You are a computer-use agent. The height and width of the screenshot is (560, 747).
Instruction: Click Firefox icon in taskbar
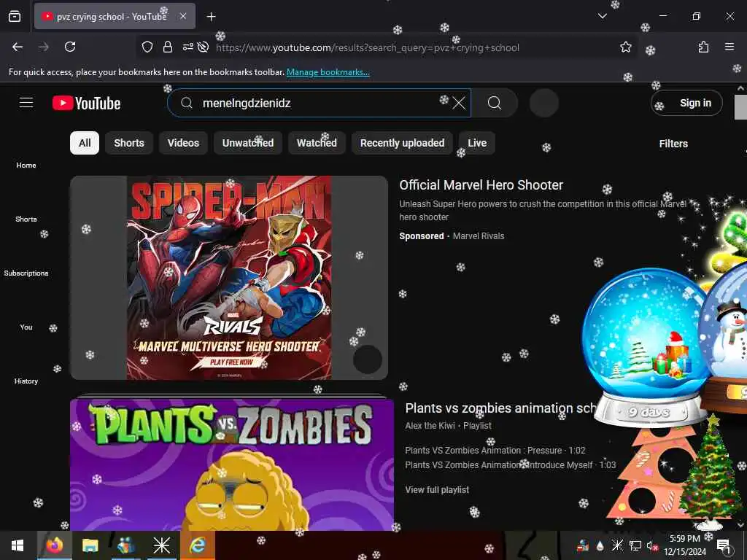coord(54,545)
